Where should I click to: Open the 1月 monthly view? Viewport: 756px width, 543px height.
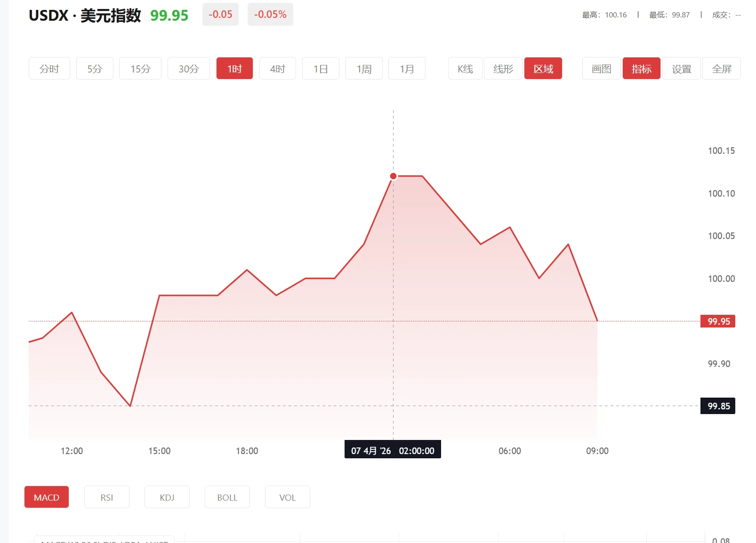coord(407,69)
